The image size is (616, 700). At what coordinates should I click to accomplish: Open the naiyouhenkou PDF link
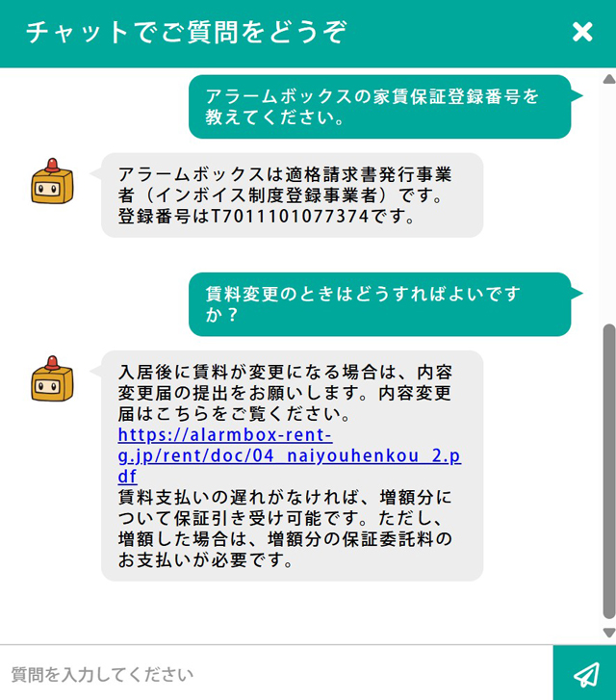tap(290, 455)
